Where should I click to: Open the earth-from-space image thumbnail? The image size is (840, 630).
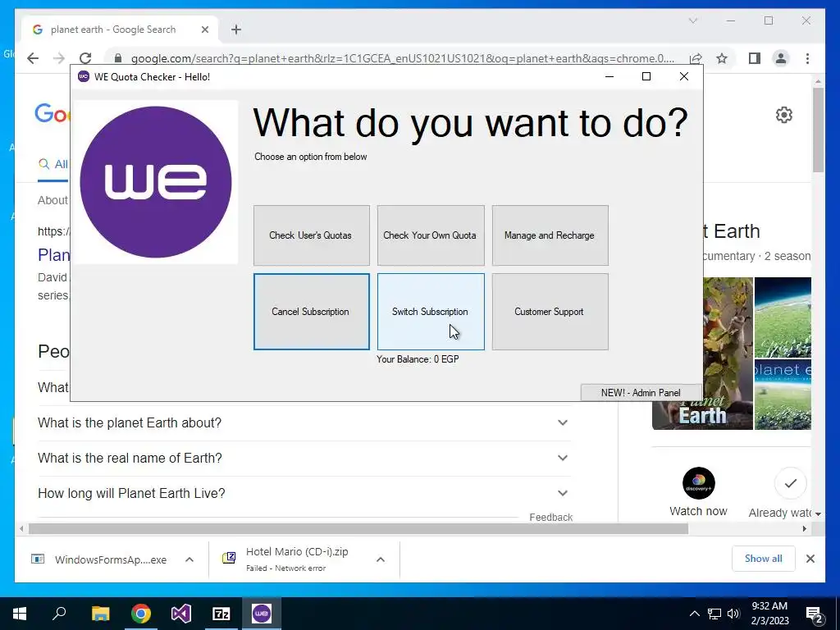pyautogui.click(x=783, y=317)
